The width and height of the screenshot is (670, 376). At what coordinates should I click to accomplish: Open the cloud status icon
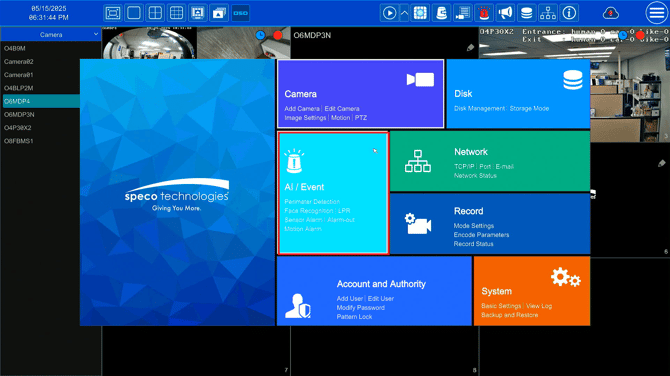point(611,13)
